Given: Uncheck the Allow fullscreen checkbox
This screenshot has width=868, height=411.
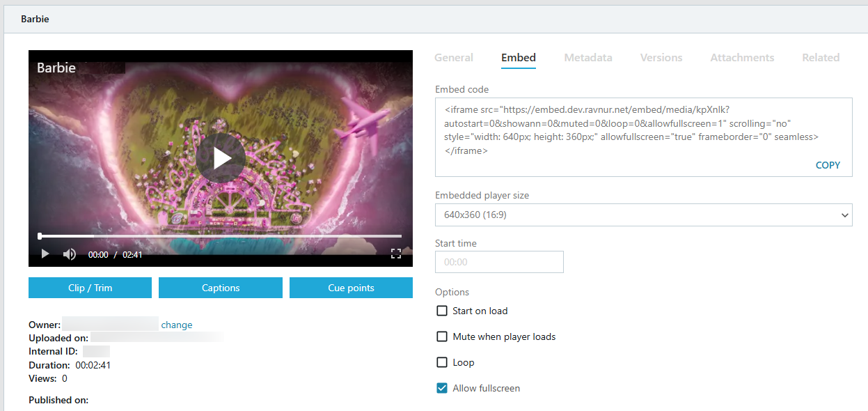Looking at the screenshot, I should [x=442, y=388].
